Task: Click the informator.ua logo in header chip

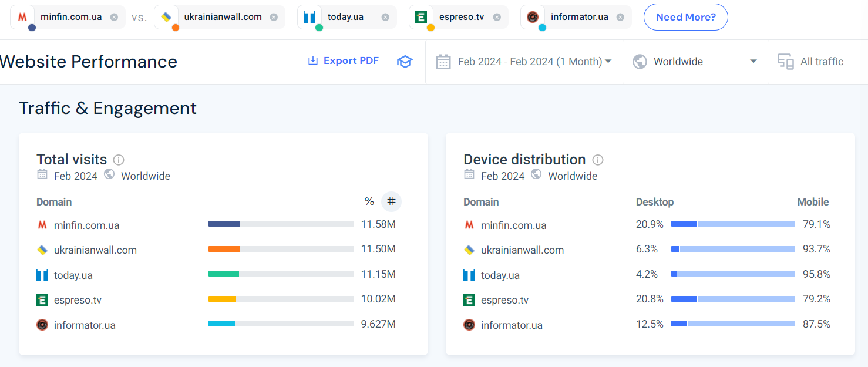Action: [533, 17]
